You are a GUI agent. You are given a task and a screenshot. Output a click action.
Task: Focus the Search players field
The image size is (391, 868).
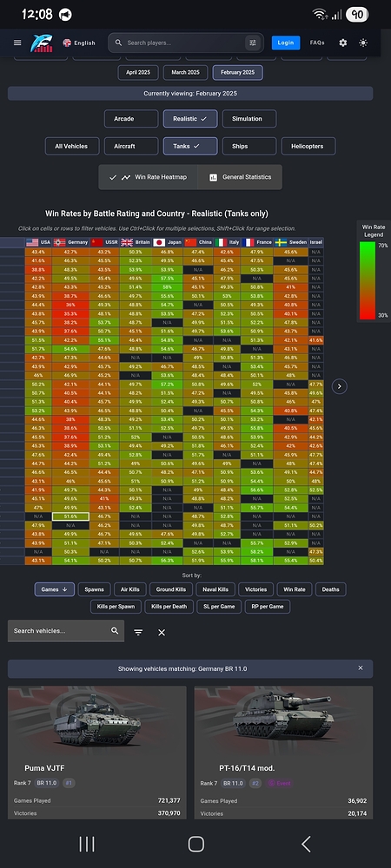[x=185, y=43]
